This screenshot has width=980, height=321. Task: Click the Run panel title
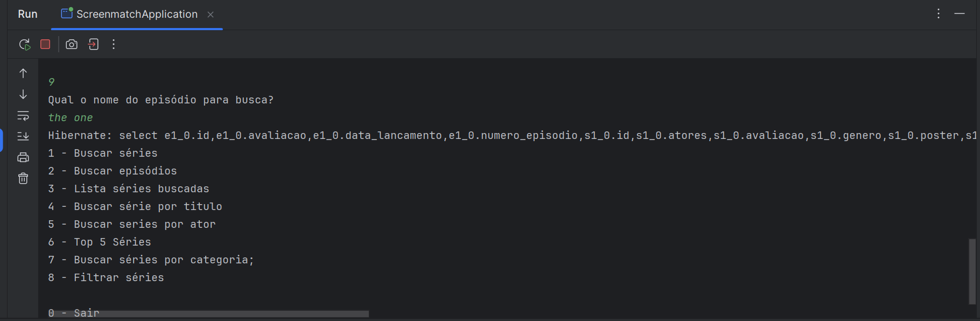click(x=27, y=14)
